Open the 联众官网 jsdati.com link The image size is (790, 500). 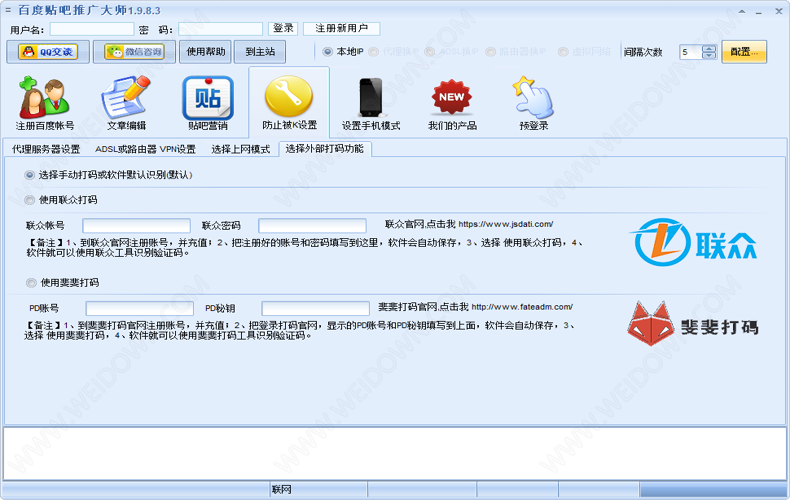click(469, 224)
